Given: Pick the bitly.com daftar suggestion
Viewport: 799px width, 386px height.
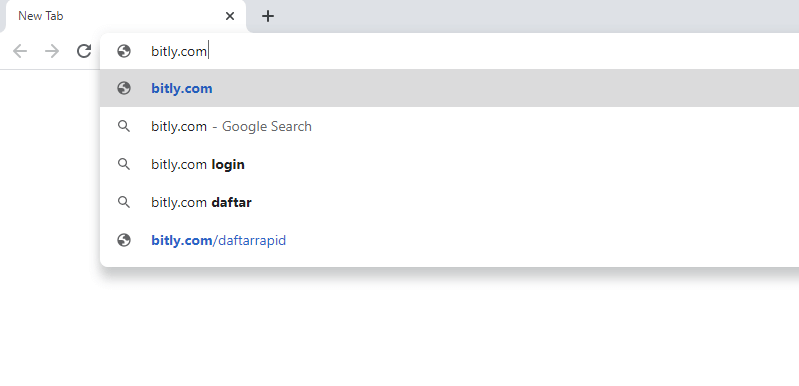Looking at the screenshot, I should pos(449,202).
